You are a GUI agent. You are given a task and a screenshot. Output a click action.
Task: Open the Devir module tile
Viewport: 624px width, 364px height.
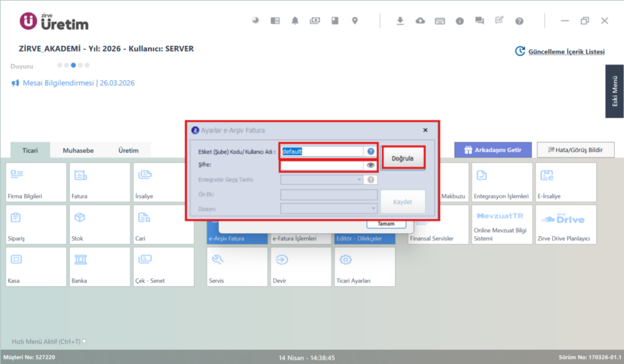301,267
